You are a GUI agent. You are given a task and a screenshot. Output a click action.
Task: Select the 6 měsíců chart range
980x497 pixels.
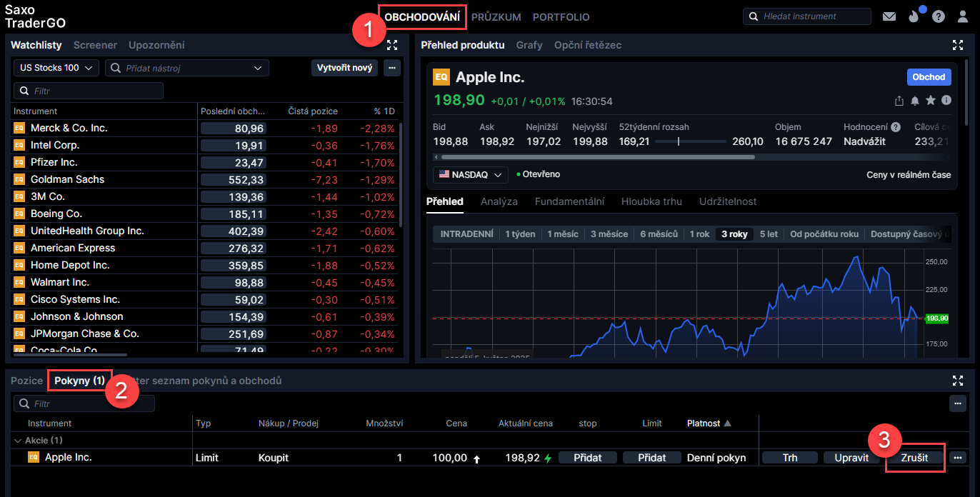(x=659, y=234)
